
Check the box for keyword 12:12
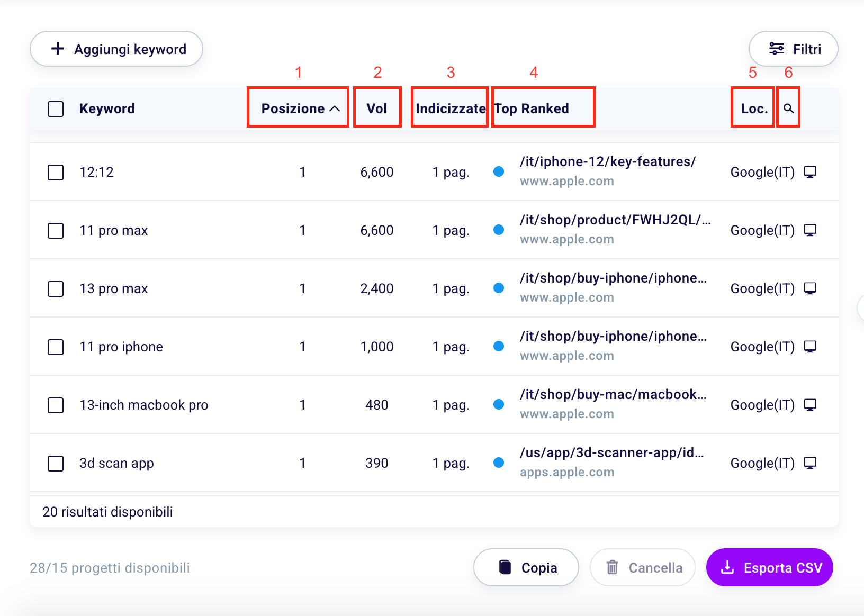(56, 173)
